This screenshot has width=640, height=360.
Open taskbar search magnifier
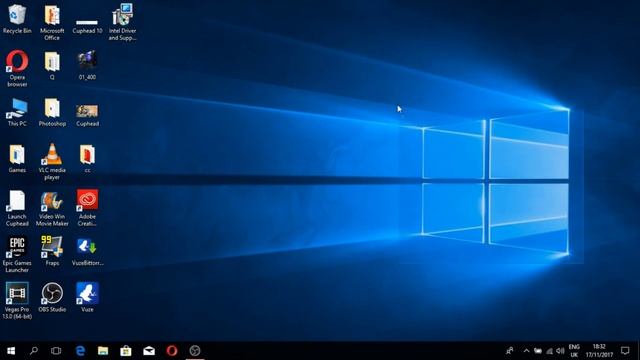[x=34, y=351]
